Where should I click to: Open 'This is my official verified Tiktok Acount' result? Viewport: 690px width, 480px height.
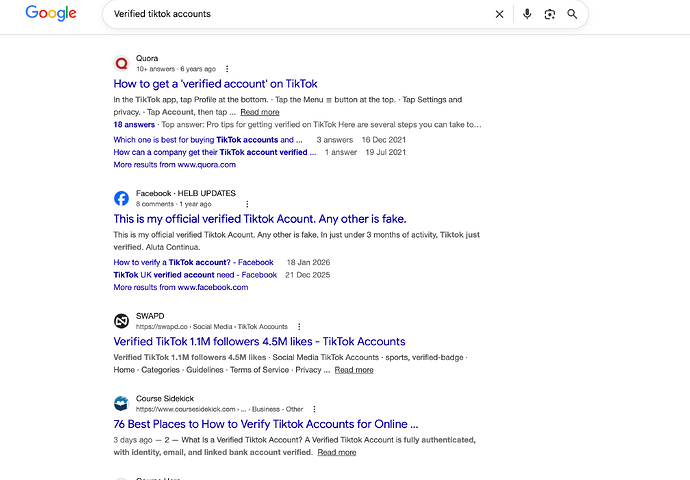point(260,219)
